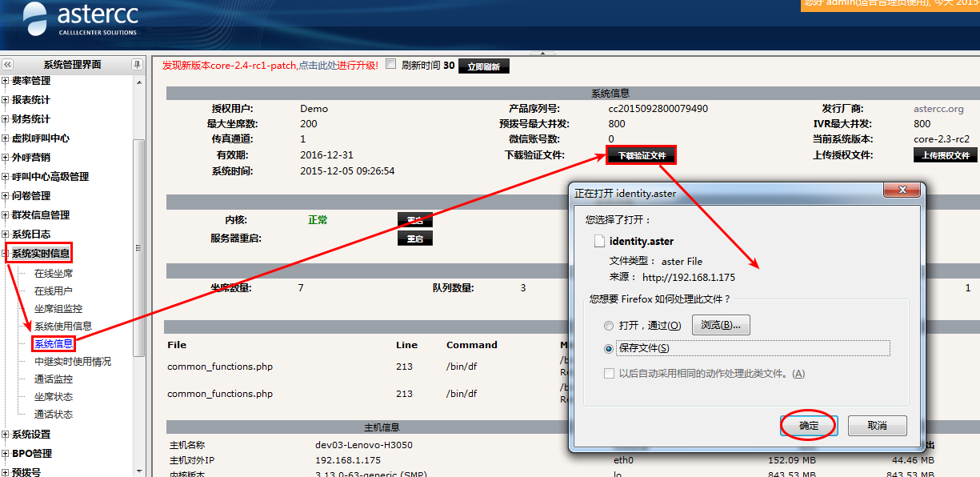The height and width of the screenshot is (477, 980).
Task: Click the 下载验证文件 button
Action: pos(642,155)
